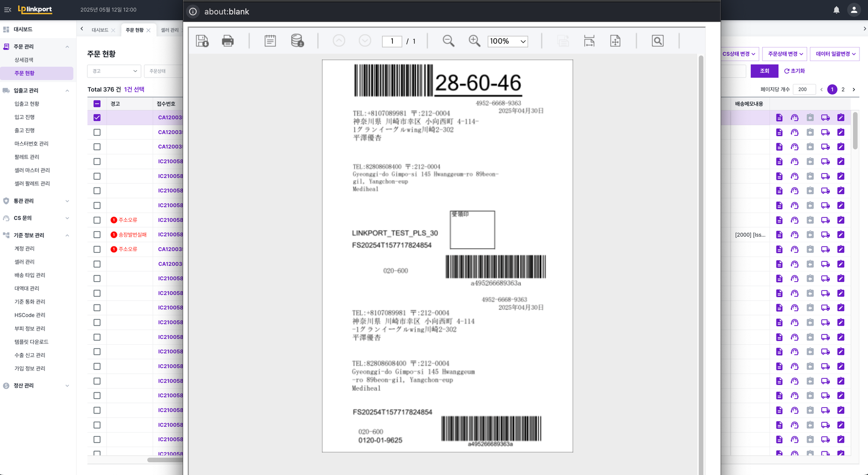Click delivery truck icon in first highlighted row
The image size is (868, 475).
(825, 117)
